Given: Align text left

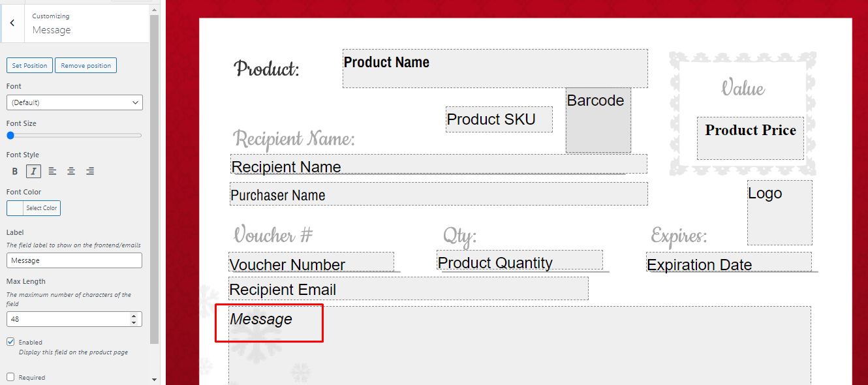Looking at the screenshot, I should [52, 172].
